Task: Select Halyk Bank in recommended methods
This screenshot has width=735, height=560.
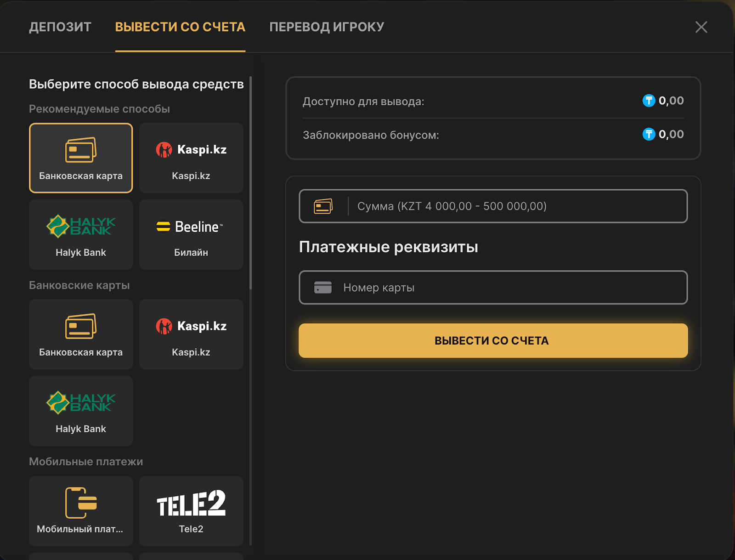Action: click(81, 234)
